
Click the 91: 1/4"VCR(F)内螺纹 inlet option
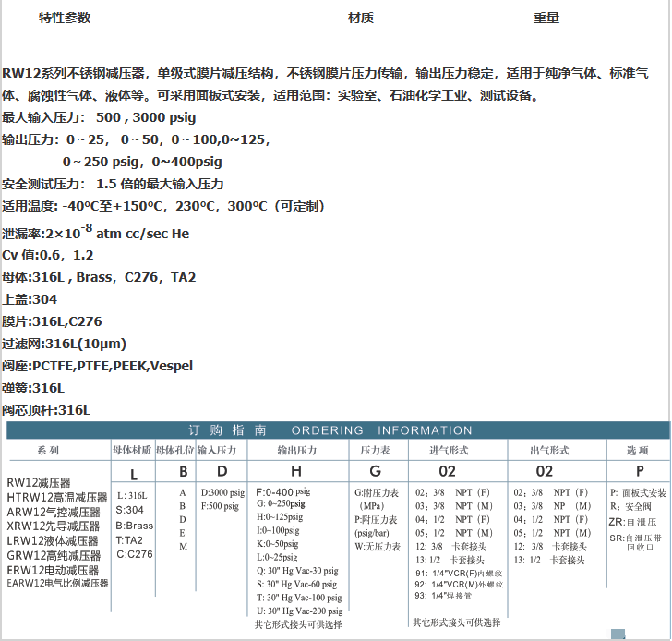[x=459, y=574]
